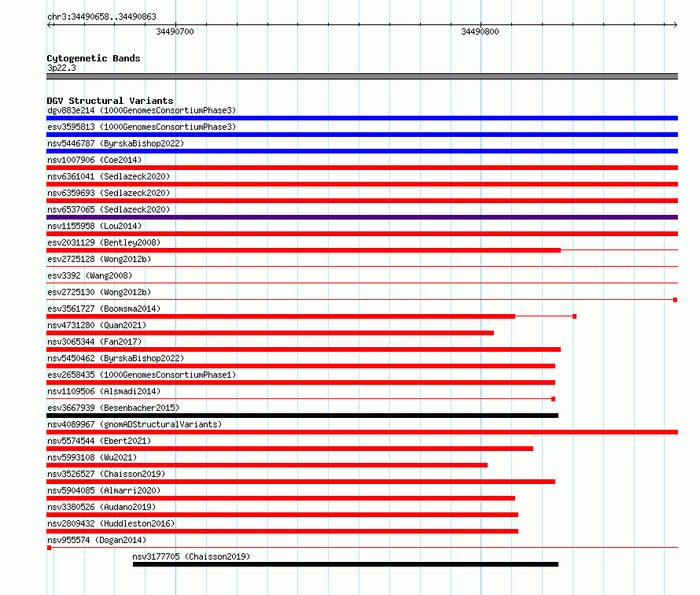Image resolution: width=700 pixels, height=595 pixels.
Task: Open nsv5574544 (Ebert2021) label
Action: point(99,441)
